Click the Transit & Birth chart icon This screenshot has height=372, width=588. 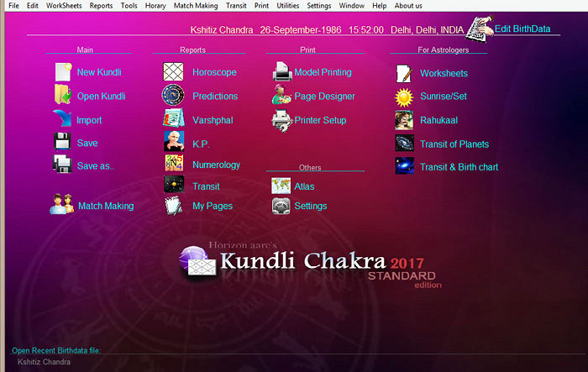[x=405, y=165]
